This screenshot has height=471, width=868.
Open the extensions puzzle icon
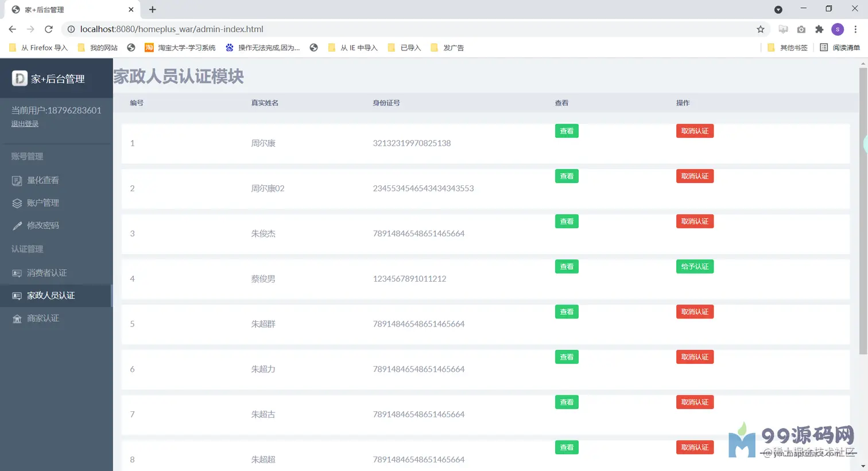pos(819,29)
